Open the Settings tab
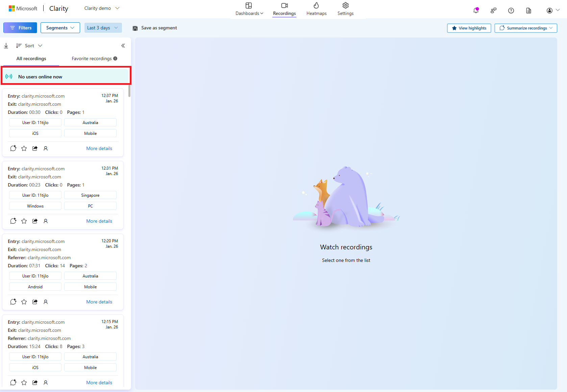 tap(345, 9)
